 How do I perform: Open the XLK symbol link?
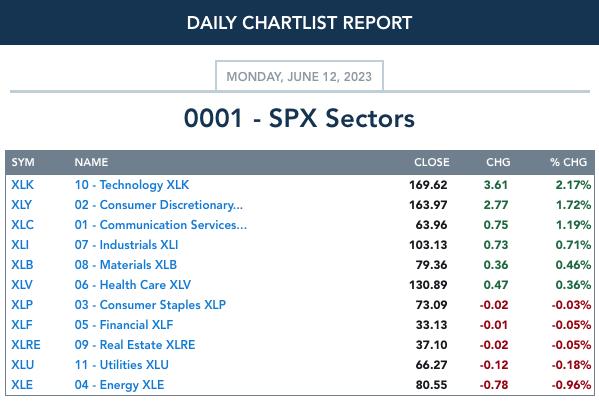tap(23, 185)
